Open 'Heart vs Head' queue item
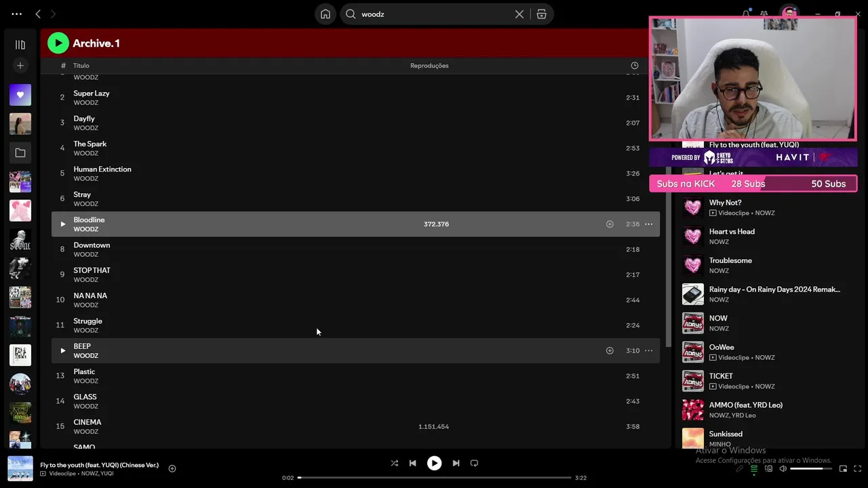This screenshot has width=868, height=488. [732, 232]
